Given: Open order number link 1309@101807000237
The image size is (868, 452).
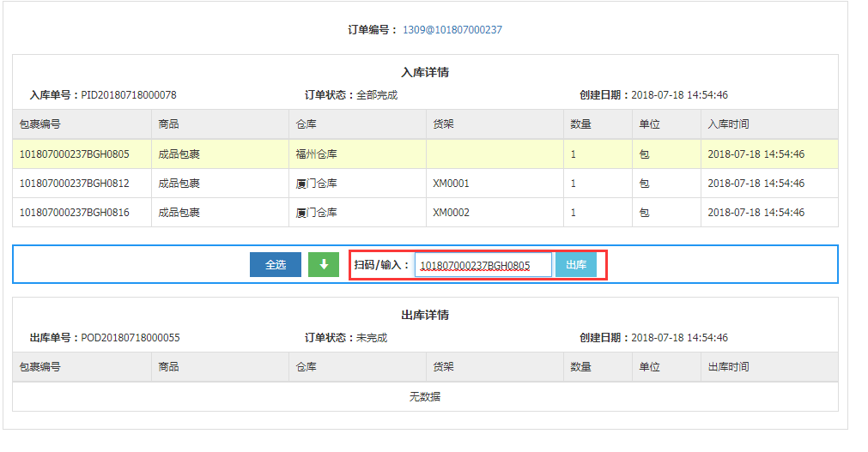Looking at the screenshot, I should click(x=452, y=30).
